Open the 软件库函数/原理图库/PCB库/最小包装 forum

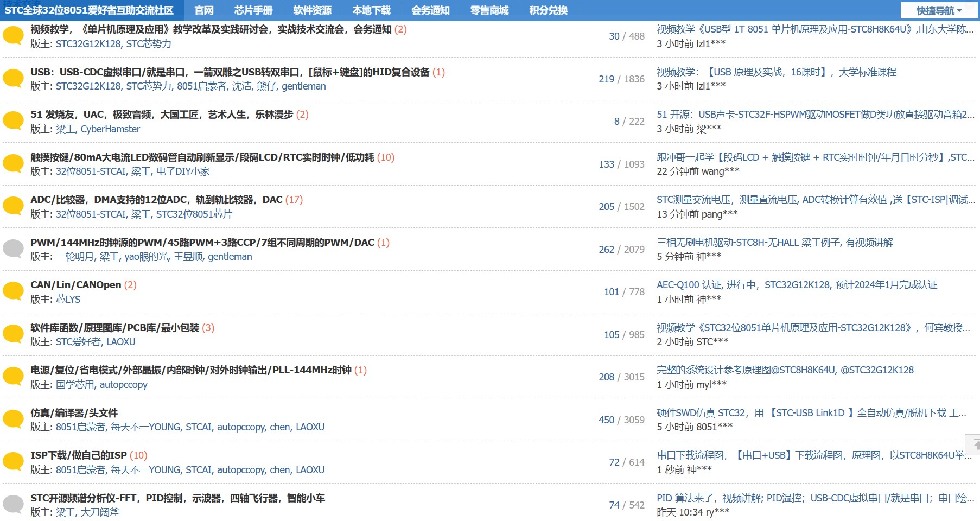[x=115, y=328]
